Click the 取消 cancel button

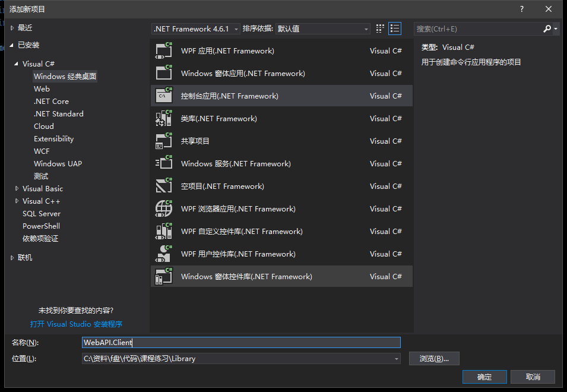point(533,377)
